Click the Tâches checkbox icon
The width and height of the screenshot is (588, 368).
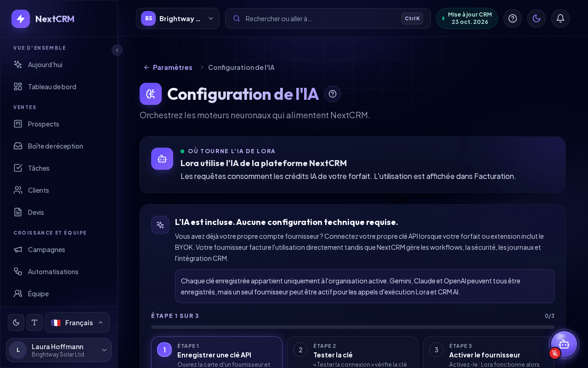pyautogui.click(x=18, y=168)
